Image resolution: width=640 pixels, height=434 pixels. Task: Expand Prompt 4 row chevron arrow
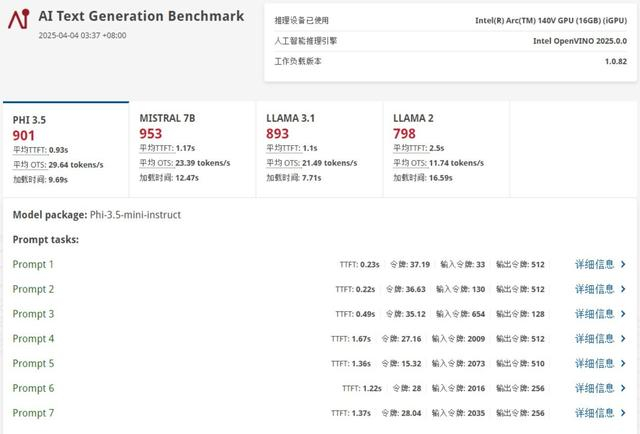tap(623, 338)
